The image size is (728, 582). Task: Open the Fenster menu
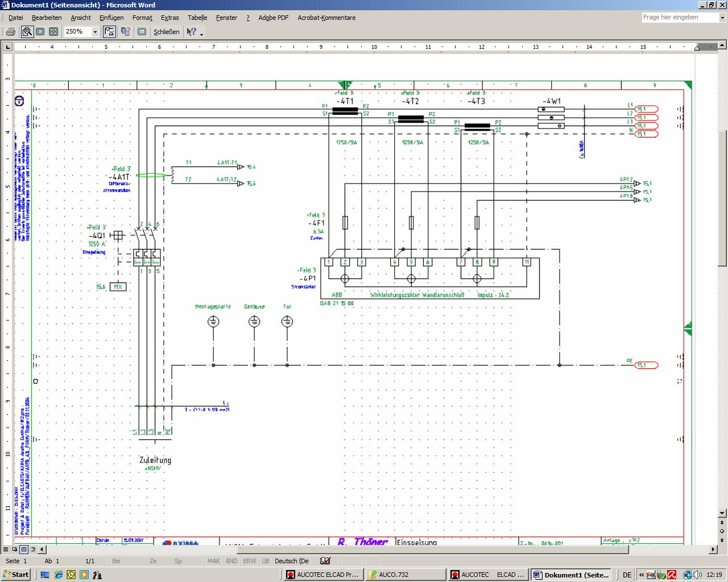(x=226, y=18)
